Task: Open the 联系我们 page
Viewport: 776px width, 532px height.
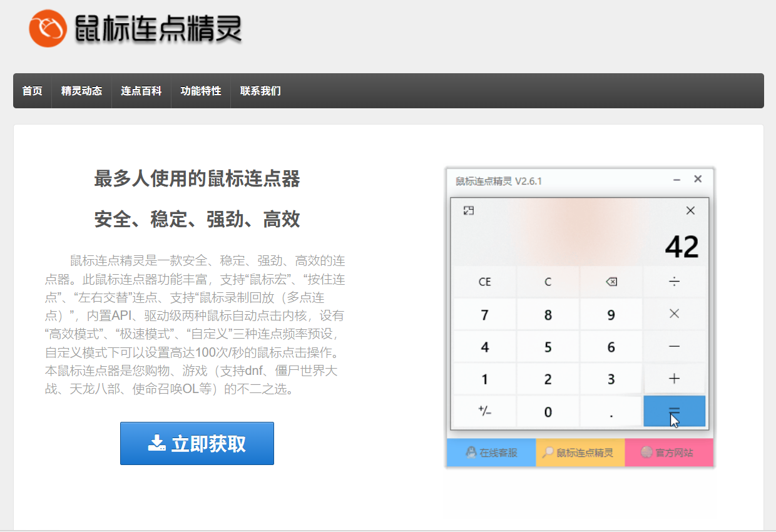Action: tap(260, 91)
